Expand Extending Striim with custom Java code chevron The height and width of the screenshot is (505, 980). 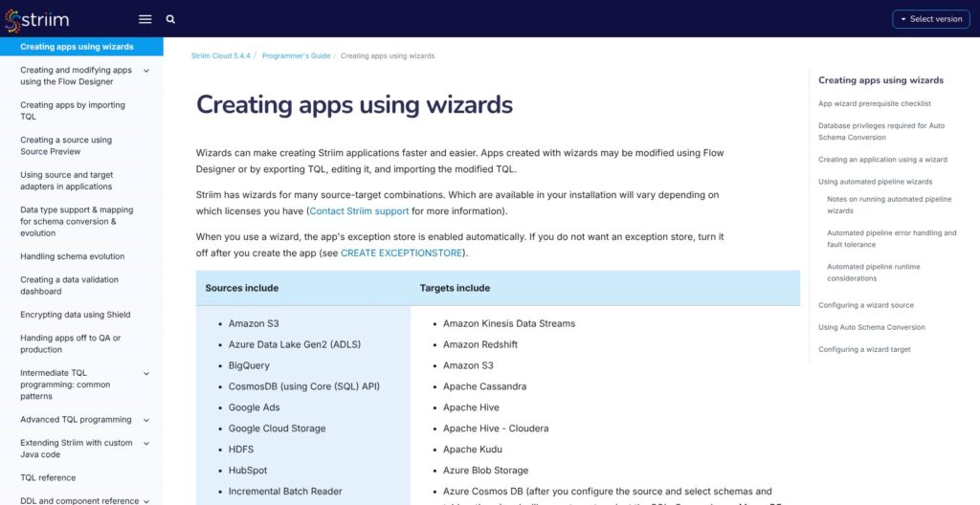tap(146, 443)
